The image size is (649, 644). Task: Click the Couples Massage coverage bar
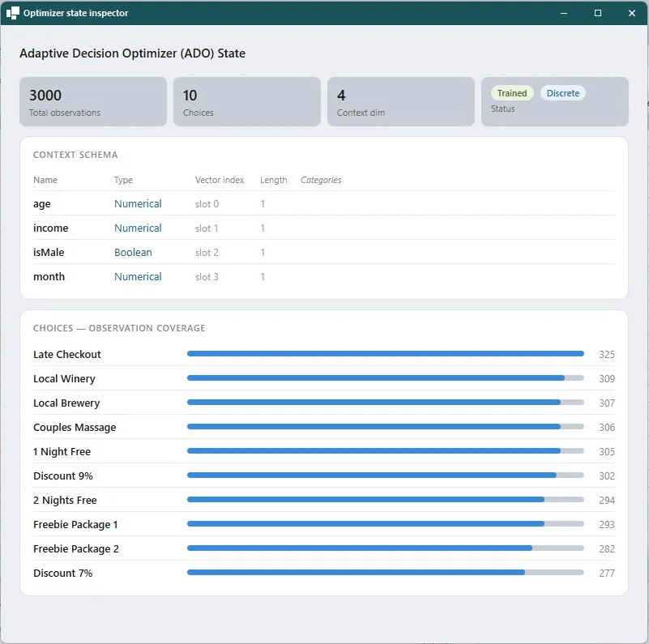pyautogui.click(x=386, y=427)
